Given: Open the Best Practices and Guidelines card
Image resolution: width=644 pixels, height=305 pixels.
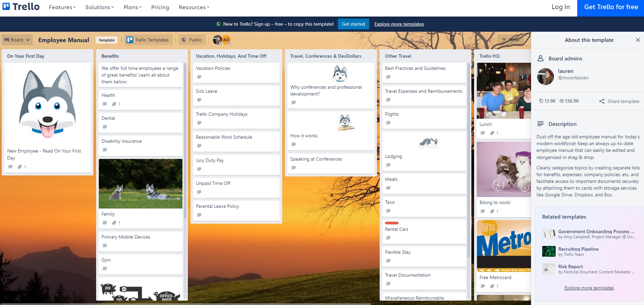Looking at the screenshot, I should coord(424,73).
